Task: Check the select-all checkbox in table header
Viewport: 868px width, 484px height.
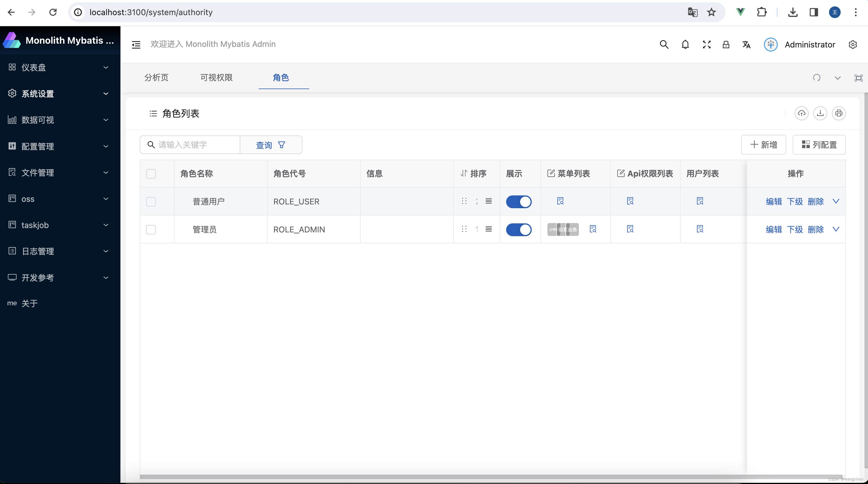Action: point(151,174)
